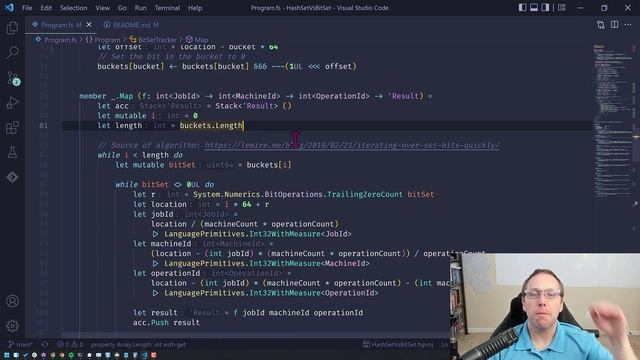Open the Run and Debug view
Screen dimensions: 640x360
click(13, 102)
